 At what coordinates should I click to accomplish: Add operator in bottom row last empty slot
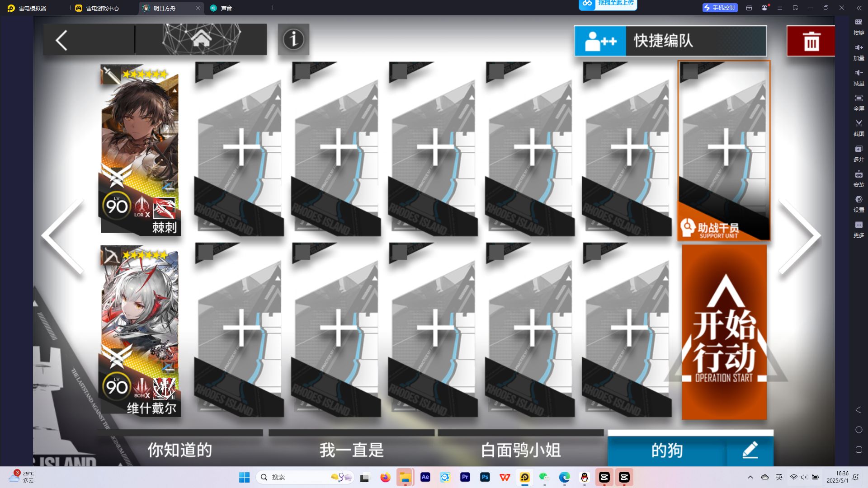[627, 331]
